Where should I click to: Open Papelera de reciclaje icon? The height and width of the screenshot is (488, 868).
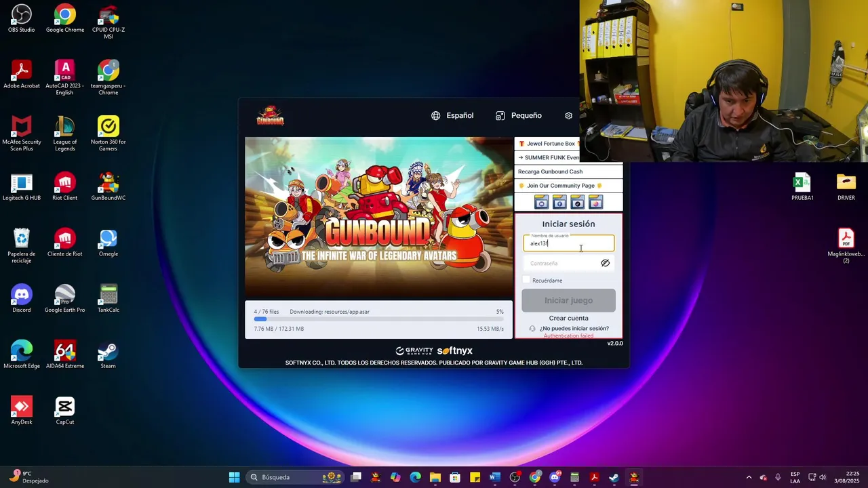click(x=22, y=246)
